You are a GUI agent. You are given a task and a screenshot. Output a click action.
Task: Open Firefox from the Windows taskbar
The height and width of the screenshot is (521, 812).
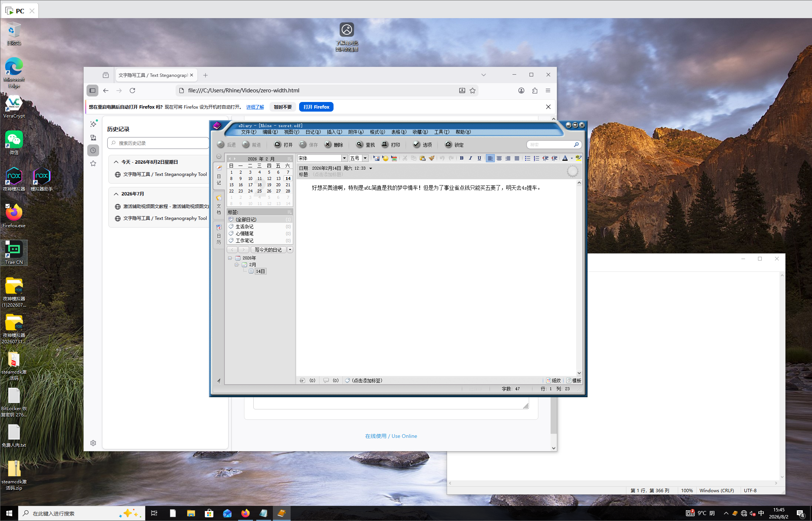245,513
